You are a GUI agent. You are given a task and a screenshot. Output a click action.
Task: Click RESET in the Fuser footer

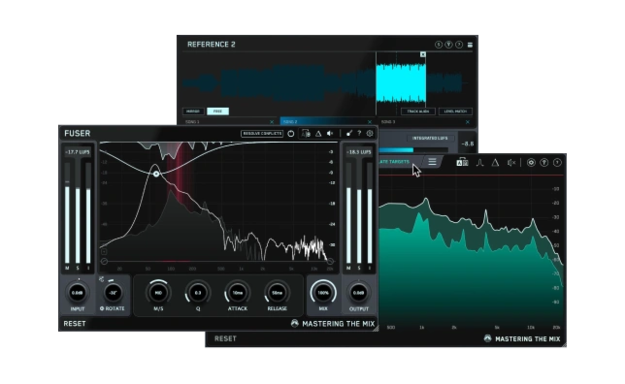point(75,323)
